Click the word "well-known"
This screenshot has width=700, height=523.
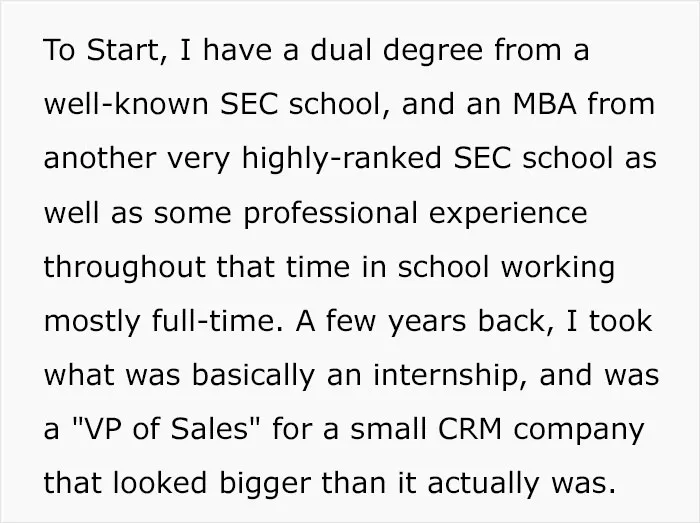(126, 104)
